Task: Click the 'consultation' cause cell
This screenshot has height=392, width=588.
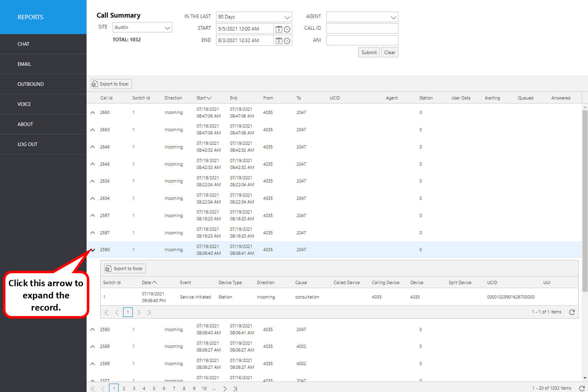Action: coord(307,297)
